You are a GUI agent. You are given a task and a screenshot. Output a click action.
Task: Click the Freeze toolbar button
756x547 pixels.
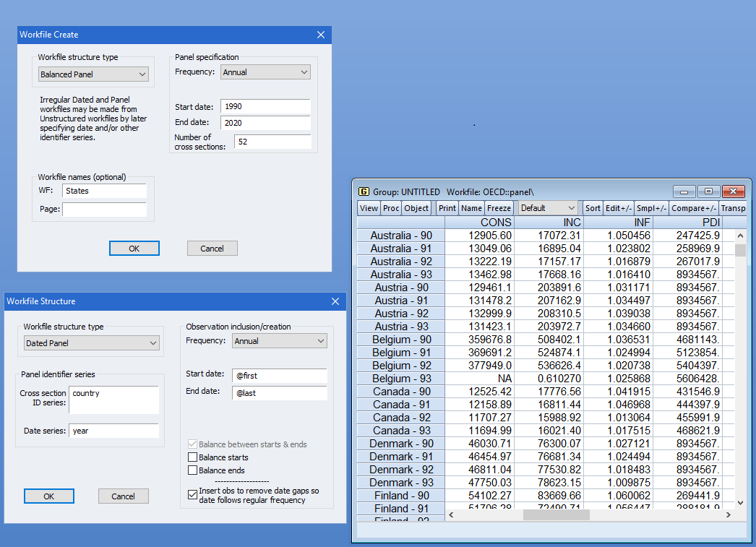499,208
